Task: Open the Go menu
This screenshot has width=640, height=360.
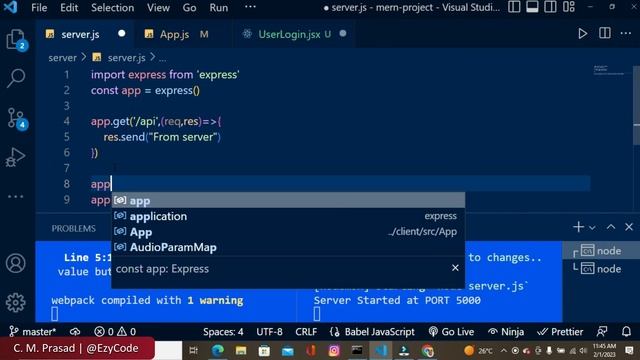Action: point(189,8)
